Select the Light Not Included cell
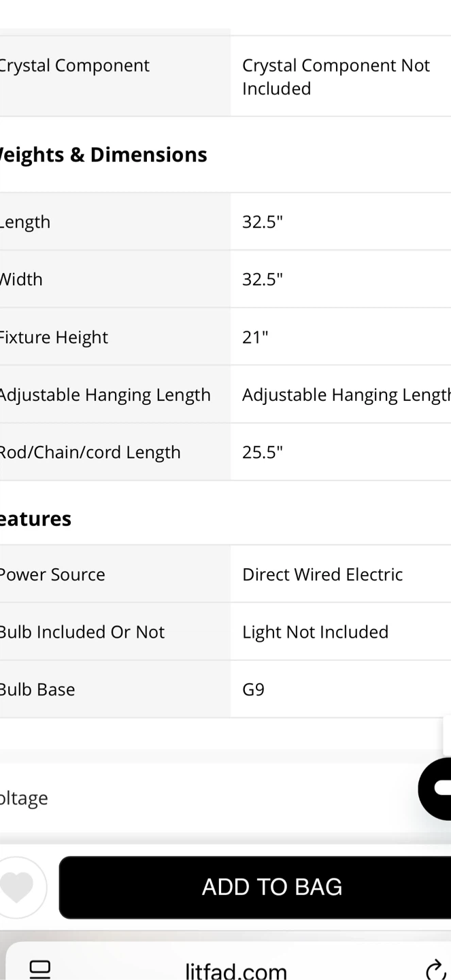The width and height of the screenshot is (451, 980). (341, 632)
